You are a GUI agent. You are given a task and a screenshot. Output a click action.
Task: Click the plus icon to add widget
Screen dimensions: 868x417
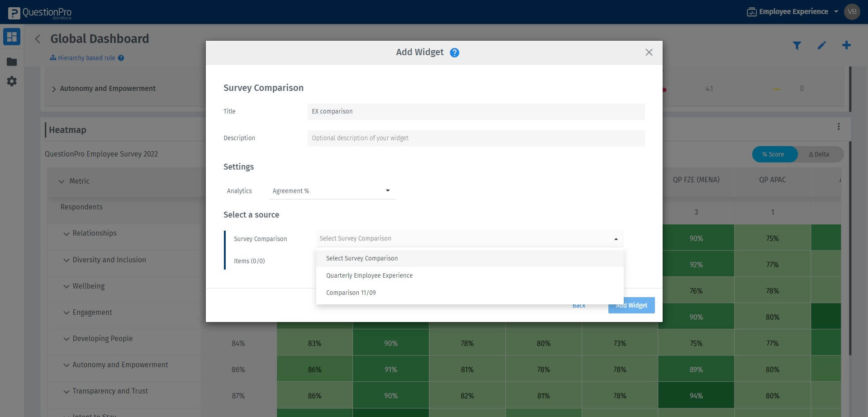[846, 45]
